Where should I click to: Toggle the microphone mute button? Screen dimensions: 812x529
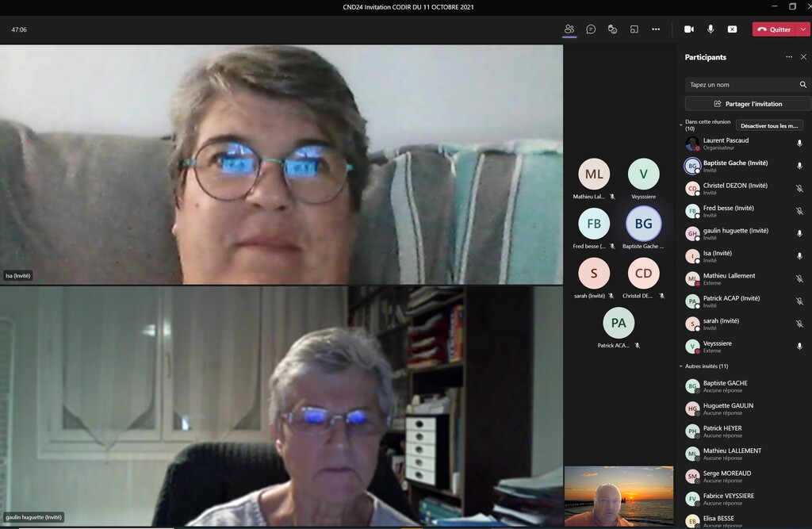pos(710,29)
